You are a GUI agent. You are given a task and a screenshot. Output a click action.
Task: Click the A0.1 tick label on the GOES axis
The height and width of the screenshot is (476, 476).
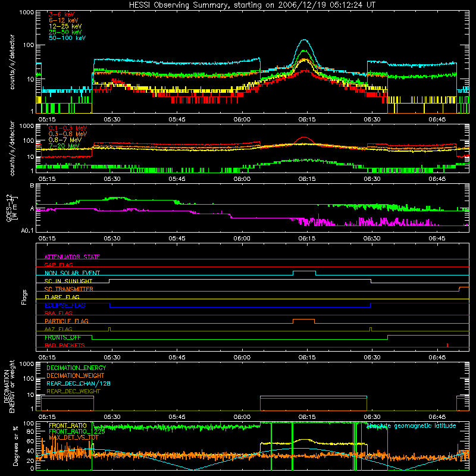[27, 231]
